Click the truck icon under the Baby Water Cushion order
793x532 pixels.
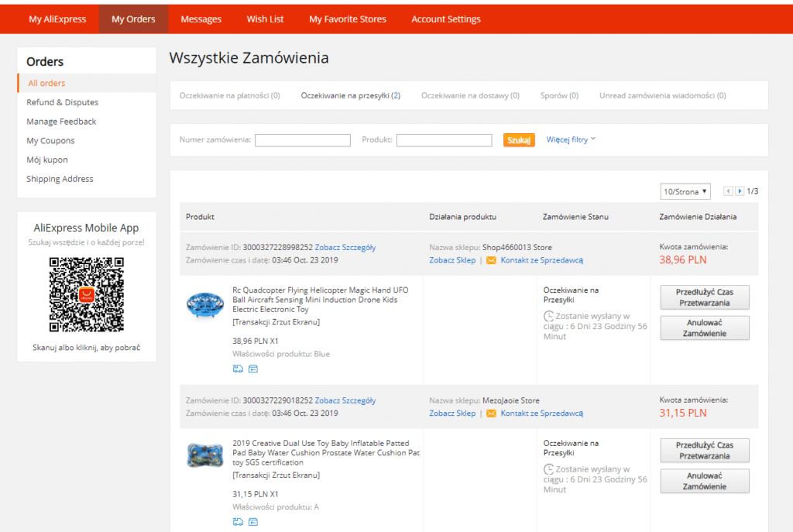point(238,522)
